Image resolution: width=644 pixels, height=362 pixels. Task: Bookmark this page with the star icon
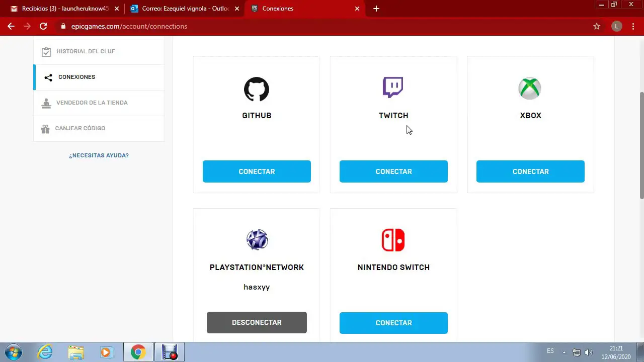pyautogui.click(x=597, y=26)
